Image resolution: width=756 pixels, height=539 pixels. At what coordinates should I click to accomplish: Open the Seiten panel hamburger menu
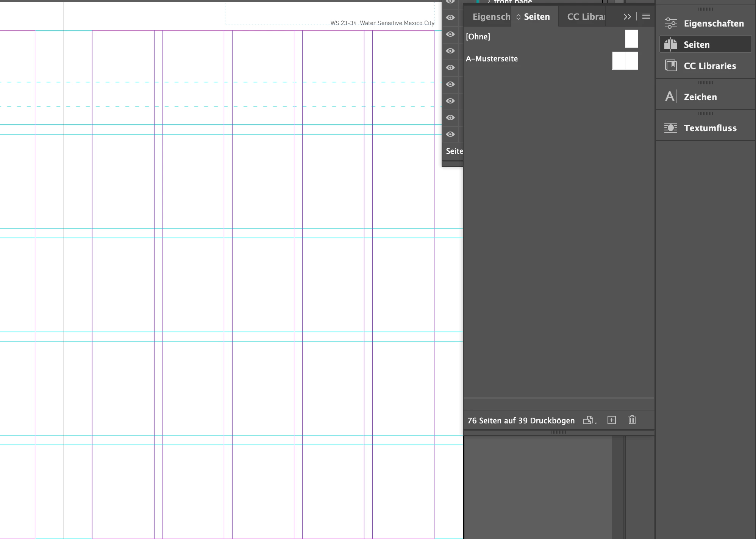point(646,17)
